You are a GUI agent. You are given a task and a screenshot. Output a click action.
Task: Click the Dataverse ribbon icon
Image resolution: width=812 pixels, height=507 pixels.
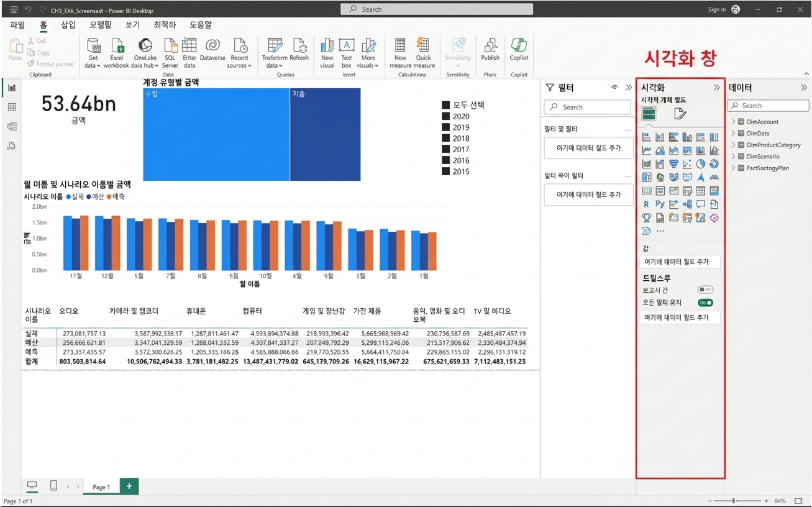212,50
